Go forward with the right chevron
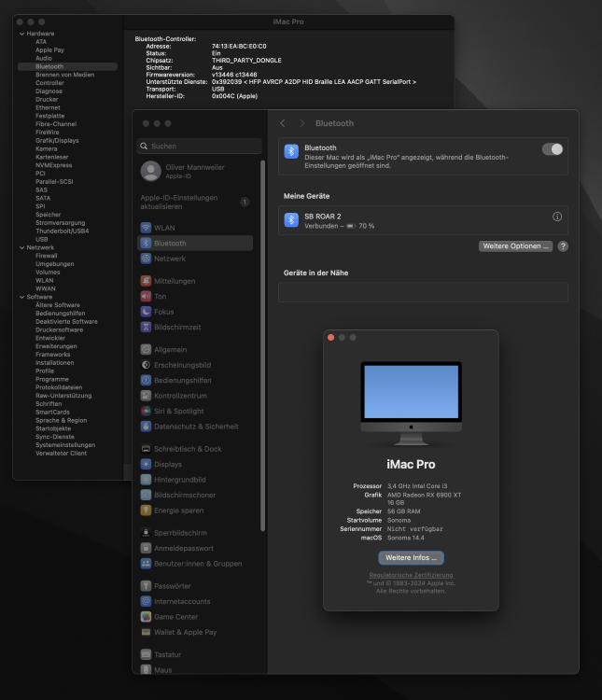Screen dimensions: 602x700 pyautogui.click(x=301, y=123)
